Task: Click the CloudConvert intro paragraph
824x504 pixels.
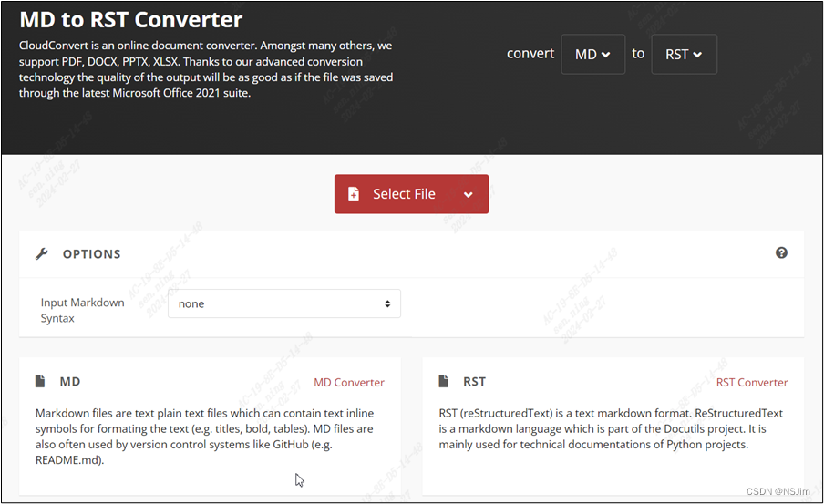Action: point(206,69)
